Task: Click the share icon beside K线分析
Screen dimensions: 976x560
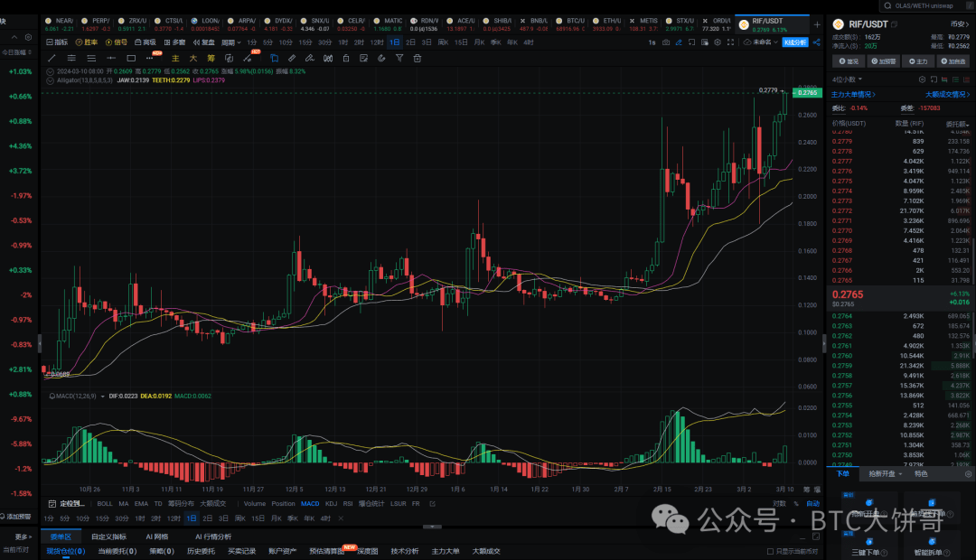Action: coord(816,42)
